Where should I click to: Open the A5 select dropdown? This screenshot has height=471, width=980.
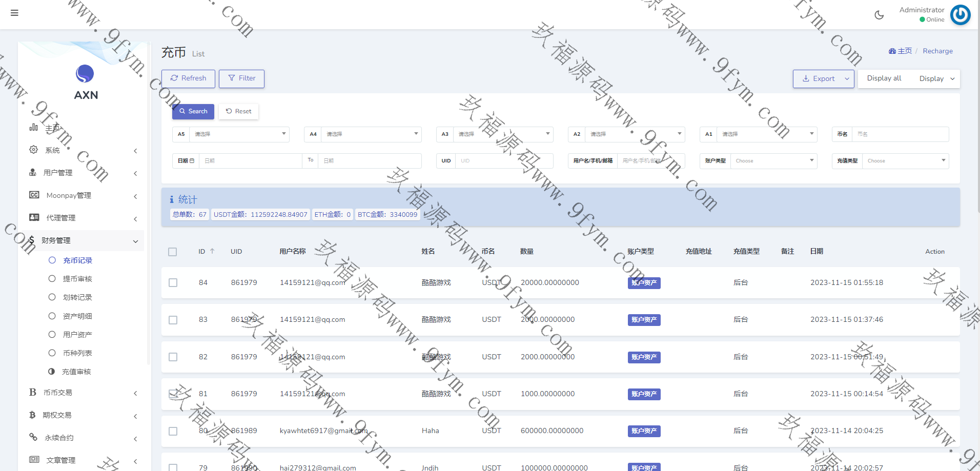click(239, 134)
